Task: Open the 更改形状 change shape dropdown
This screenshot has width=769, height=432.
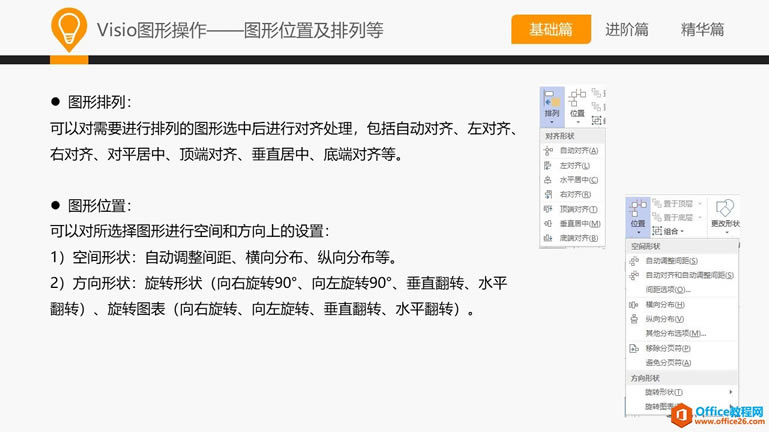Action: click(725, 217)
